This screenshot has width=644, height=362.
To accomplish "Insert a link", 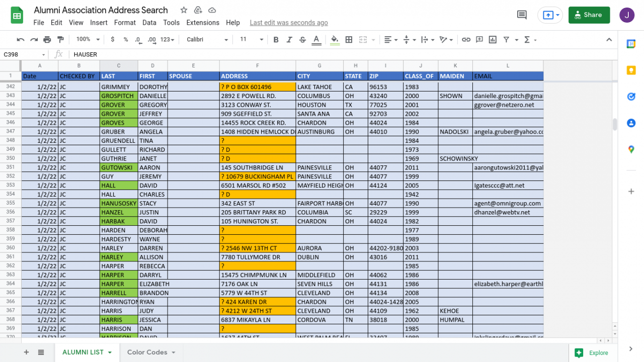I will 466,40.
